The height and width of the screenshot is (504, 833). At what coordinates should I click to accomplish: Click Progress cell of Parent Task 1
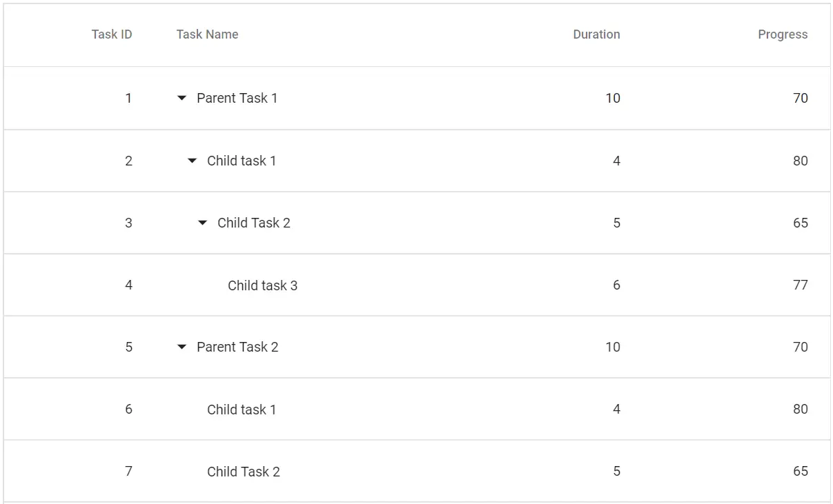pyautogui.click(x=800, y=99)
